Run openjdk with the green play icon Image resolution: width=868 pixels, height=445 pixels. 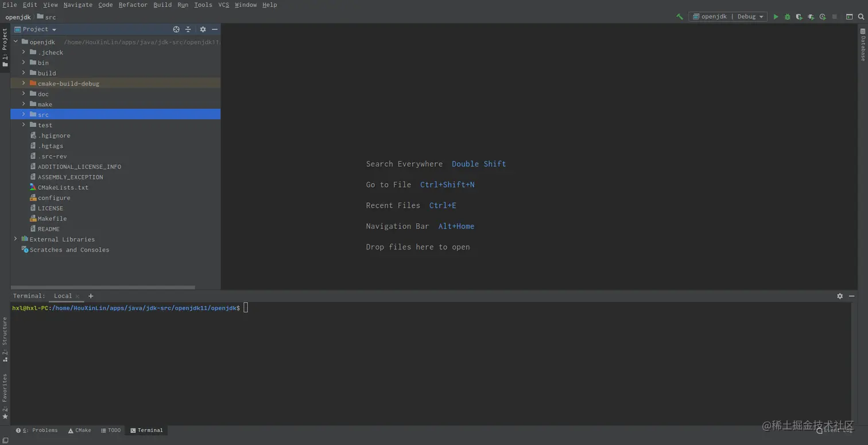[776, 17]
